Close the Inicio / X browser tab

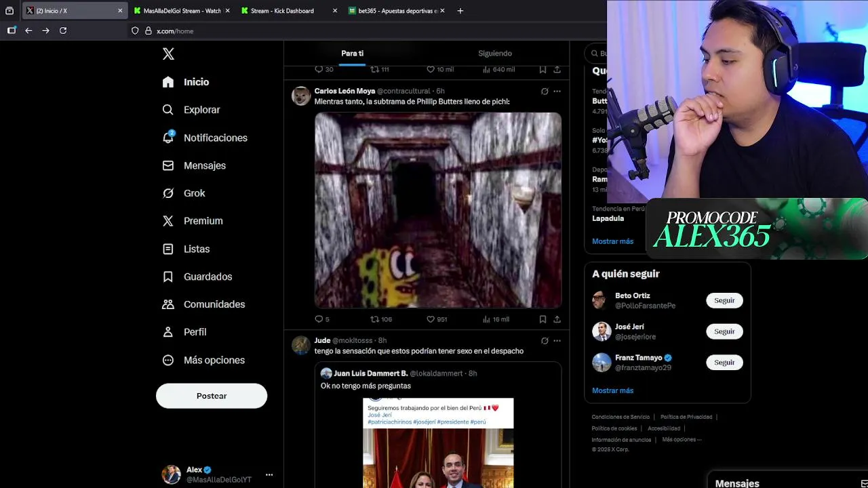tap(120, 11)
